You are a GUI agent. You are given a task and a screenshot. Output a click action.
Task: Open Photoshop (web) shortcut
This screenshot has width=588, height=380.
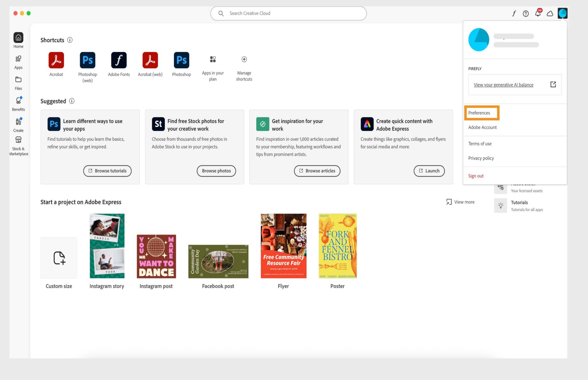[x=88, y=60]
